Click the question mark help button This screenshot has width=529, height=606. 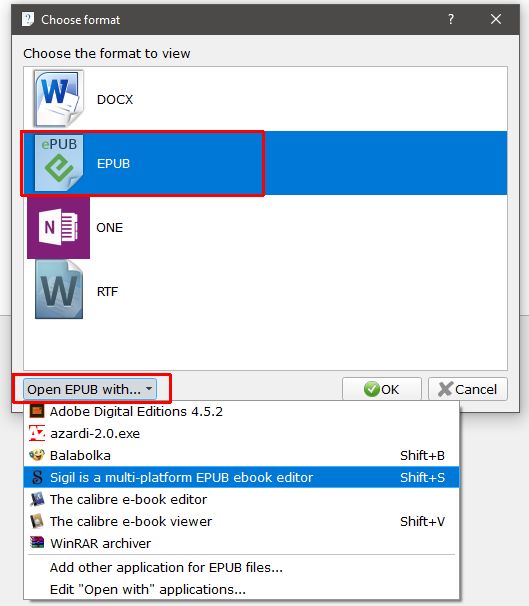point(451,19)
